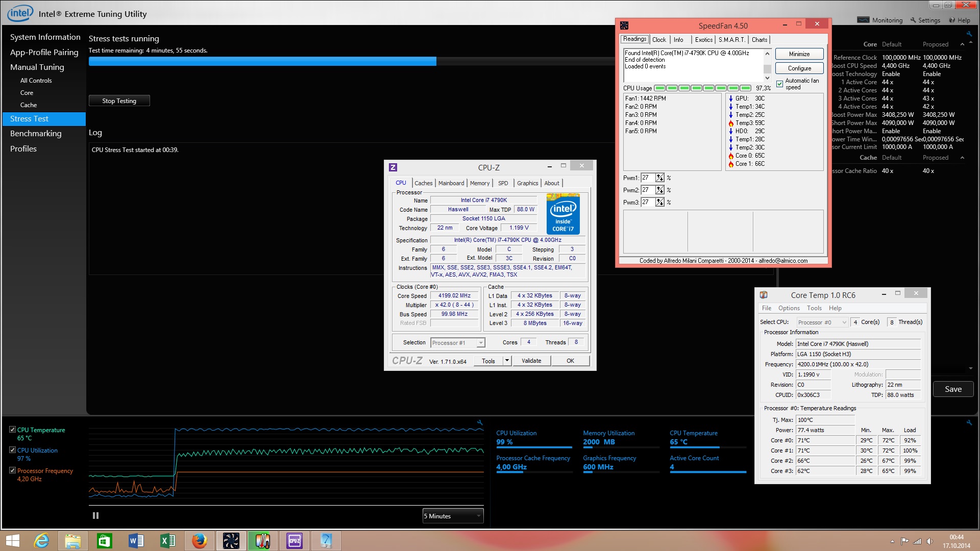The image size is (980, 551).
Task: Adjust the Pwm1 spinner in SpeedFan
Action: [x=660, y=178]
